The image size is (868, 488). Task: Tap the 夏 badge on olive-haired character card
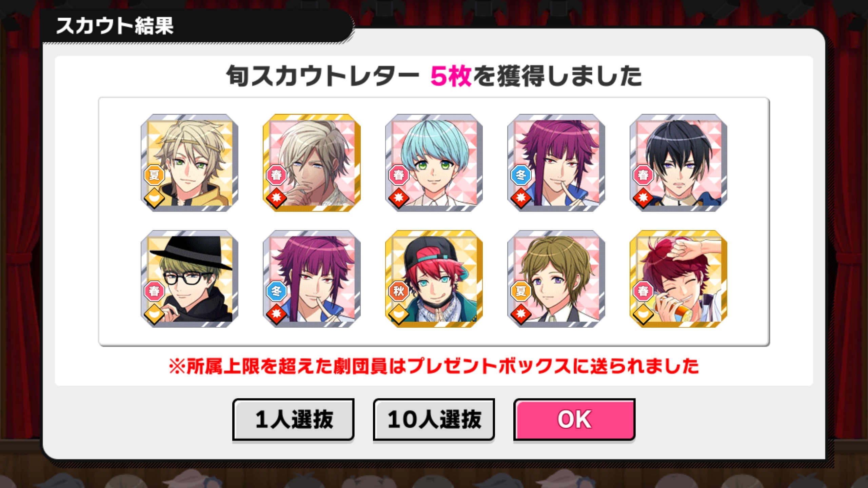pos(521,291)
